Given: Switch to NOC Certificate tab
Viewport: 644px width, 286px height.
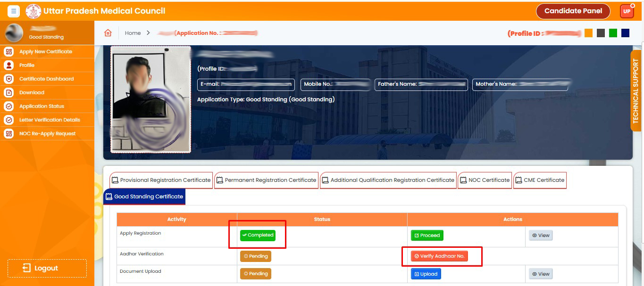Looking at the screenshot, I should coord(485,180).
